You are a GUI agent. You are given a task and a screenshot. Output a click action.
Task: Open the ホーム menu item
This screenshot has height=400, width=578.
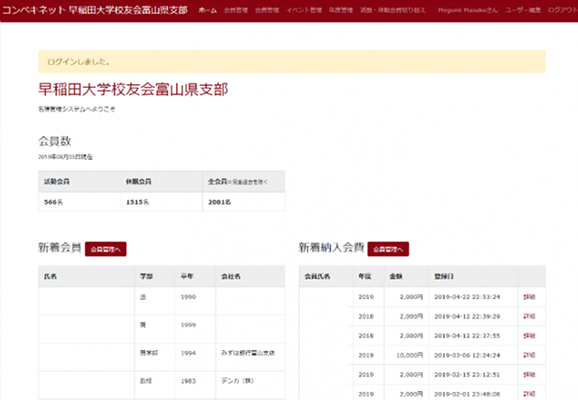208,10
